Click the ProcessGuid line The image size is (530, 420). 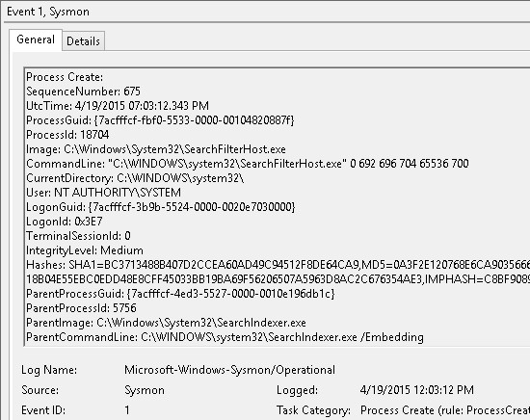click(160, 120)
